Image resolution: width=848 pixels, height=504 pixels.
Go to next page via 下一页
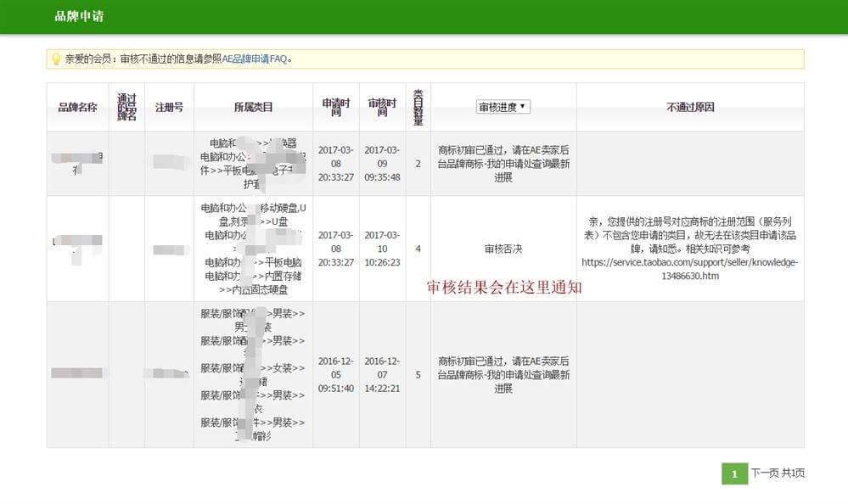pos(764,473)
